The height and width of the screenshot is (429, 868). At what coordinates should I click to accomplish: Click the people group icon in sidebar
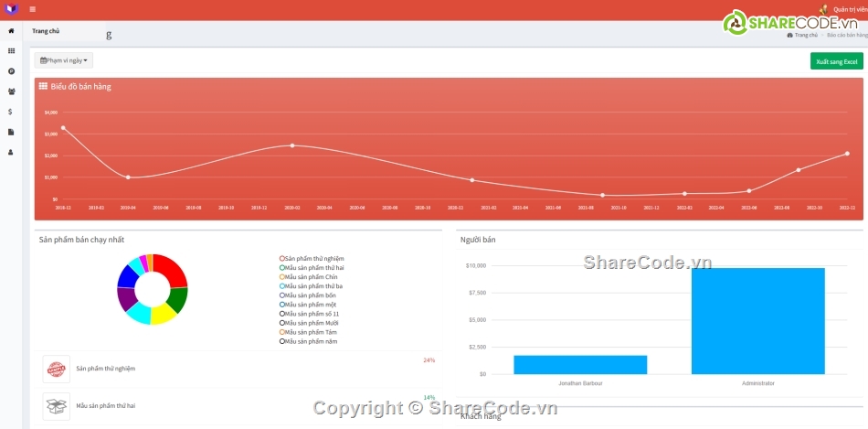(x=11, y=91)
